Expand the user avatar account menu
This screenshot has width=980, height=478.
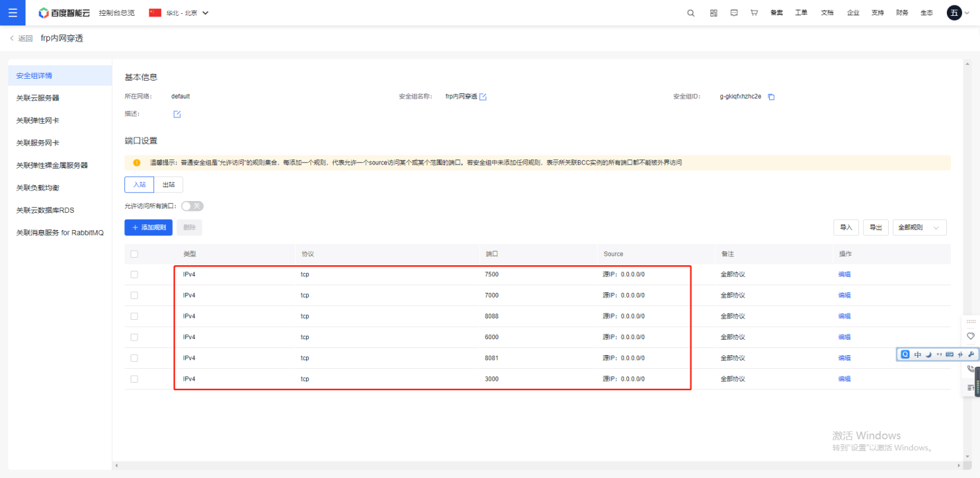[954, 13]
